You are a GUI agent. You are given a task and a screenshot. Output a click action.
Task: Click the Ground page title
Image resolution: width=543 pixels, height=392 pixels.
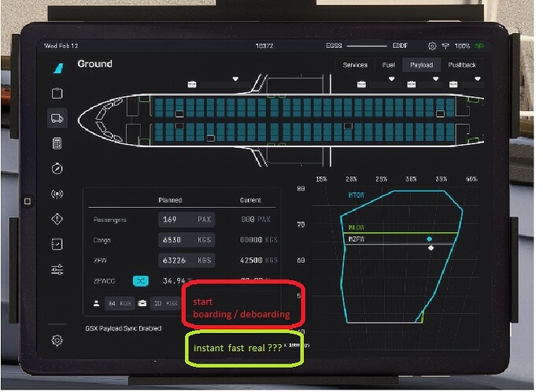point(95,64)
